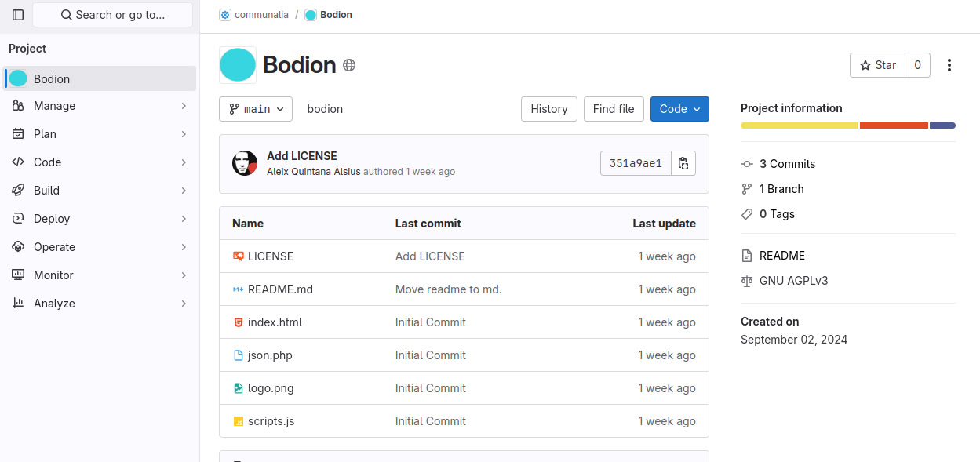
Task: Star the Bodion project
Action: pyautogui.click(x=877, y=65)
